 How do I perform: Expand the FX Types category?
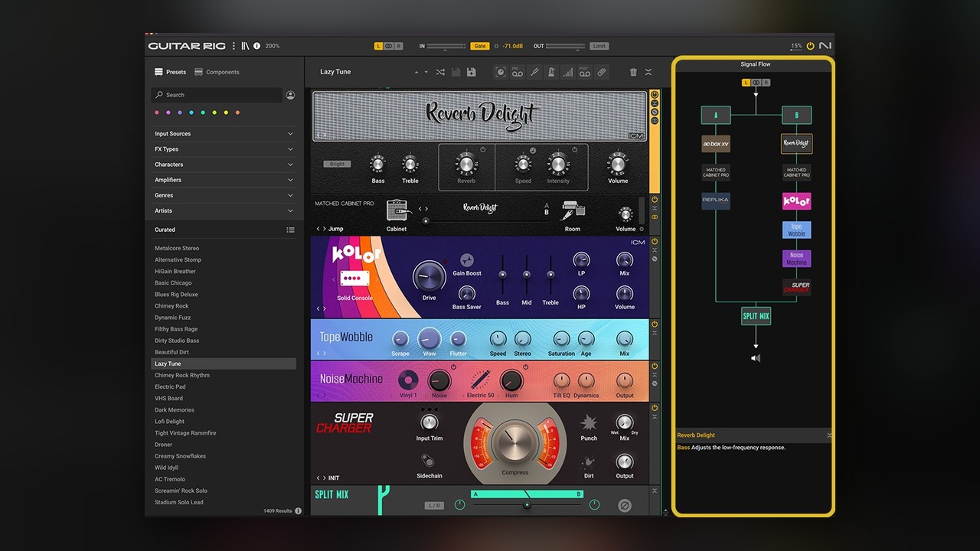[x=224, y=149]
